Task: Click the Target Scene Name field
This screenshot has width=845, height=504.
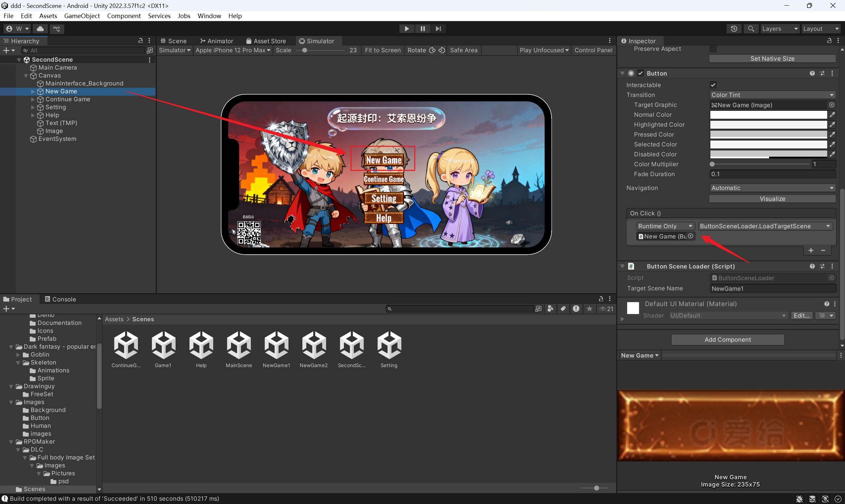Action: pyautogui.click(x=773, y=289)
